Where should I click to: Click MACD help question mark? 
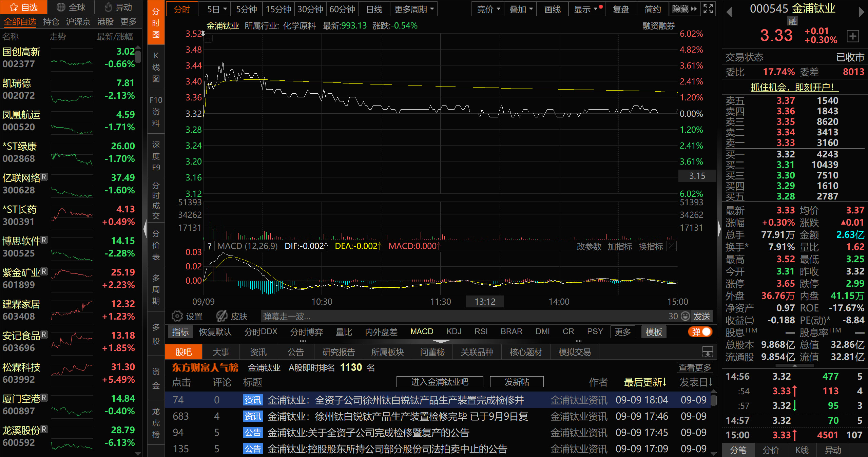pos(210,246)
